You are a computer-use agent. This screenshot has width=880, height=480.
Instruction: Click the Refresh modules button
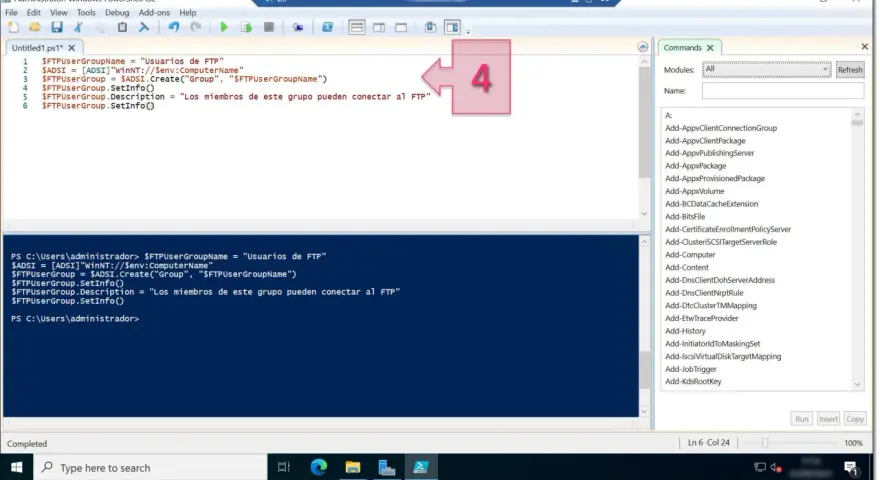click(850, 70)
